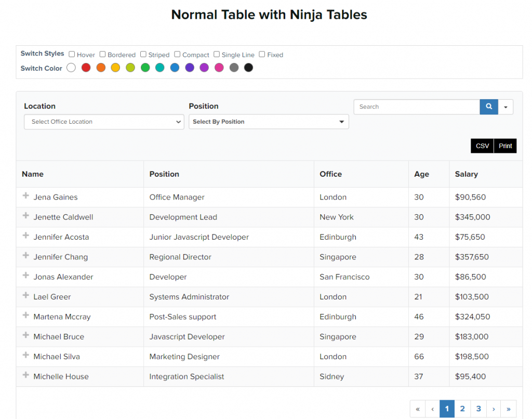Screen dimensions: 532x419
Task: Pick the red color swatch
Action: click(x=86, y=68)
